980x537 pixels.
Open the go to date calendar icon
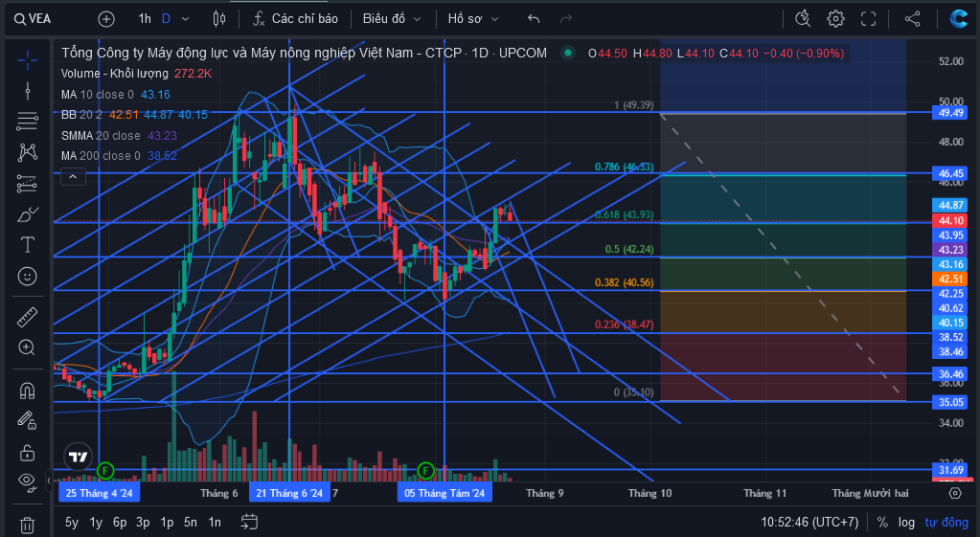[x=249, y=522]
